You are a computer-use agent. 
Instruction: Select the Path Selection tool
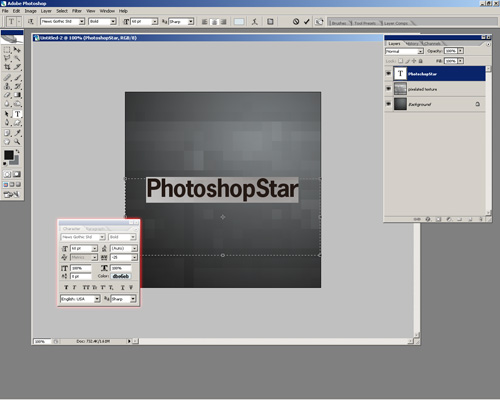7,114
